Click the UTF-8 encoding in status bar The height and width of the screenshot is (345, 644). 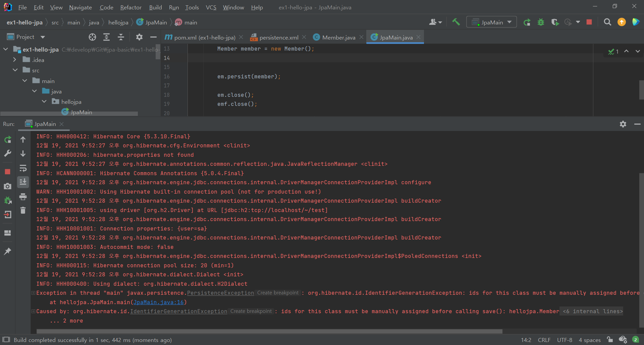point(565,340)
